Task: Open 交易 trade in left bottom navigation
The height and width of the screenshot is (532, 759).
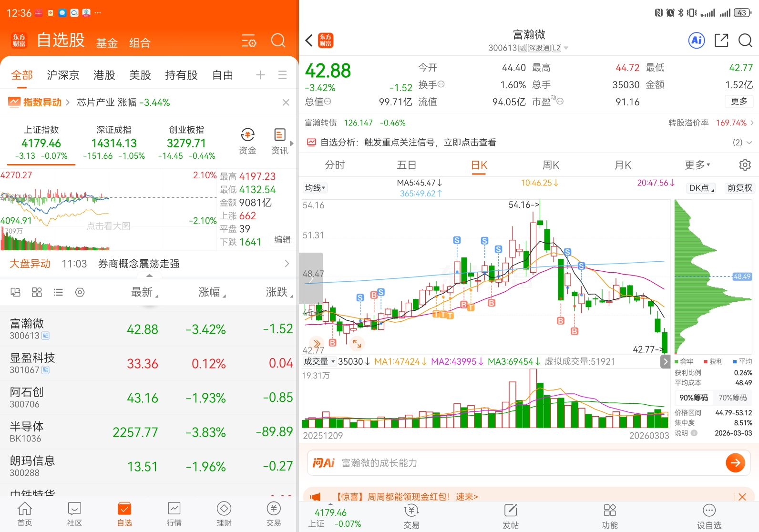Action: pos(274,514)
